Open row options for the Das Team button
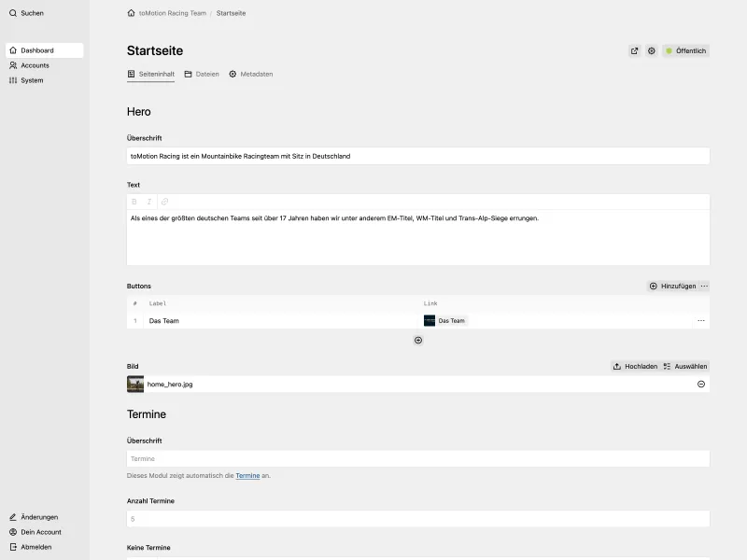Image resolution: width=747 pixels, height=560 pixels. tap(700, 319)
